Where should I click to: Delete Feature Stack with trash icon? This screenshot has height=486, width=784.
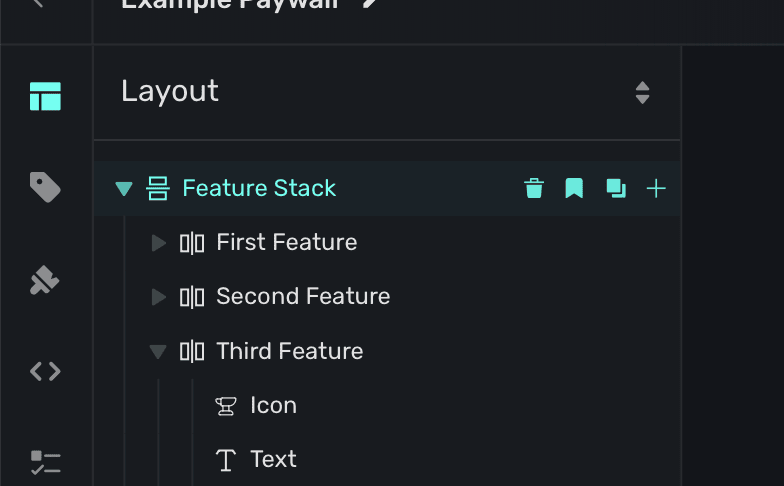(x=534, y=188)
